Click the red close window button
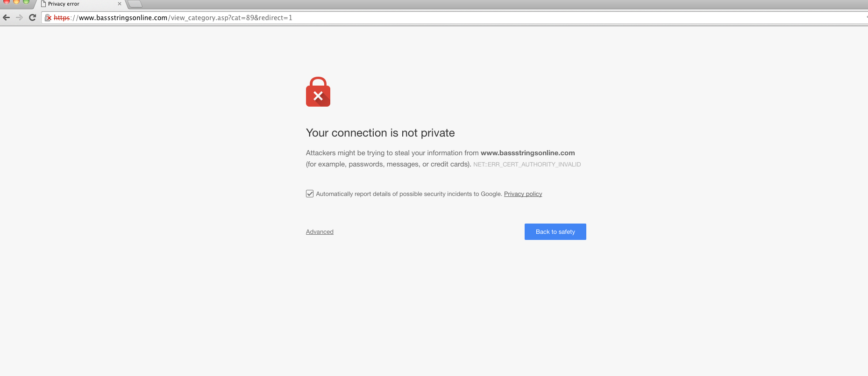Image resolution: width=868 pixels, height=376 pixels. (7, 1)
